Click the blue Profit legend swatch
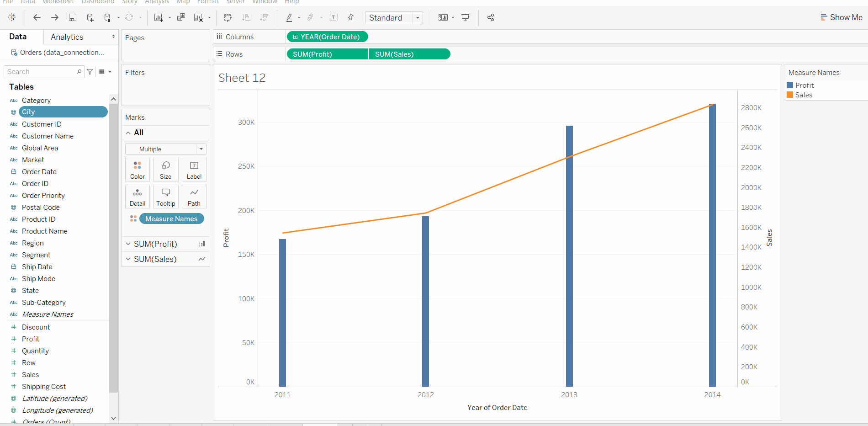 click(x=790, y=85)
